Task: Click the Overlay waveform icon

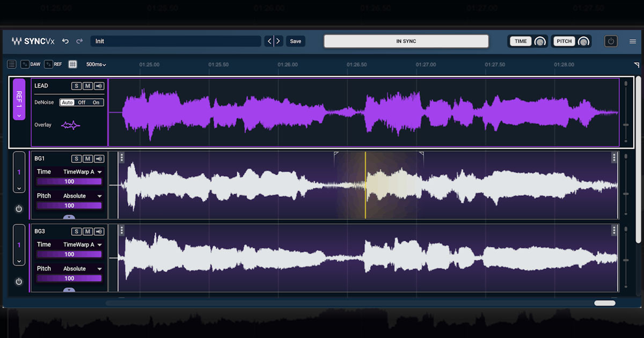Action: (70, 125)
